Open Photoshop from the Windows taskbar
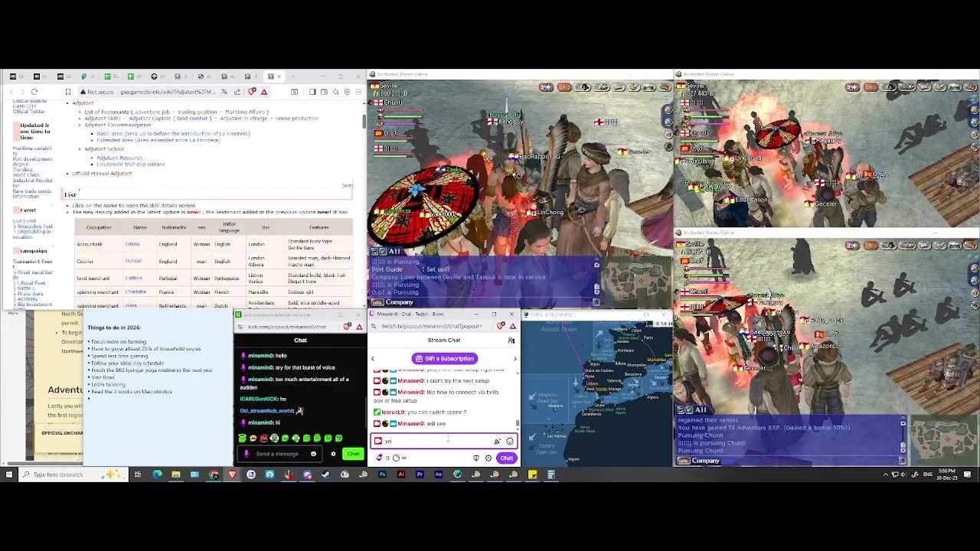Screen dimensions: 980x551 tap(382, 474)
